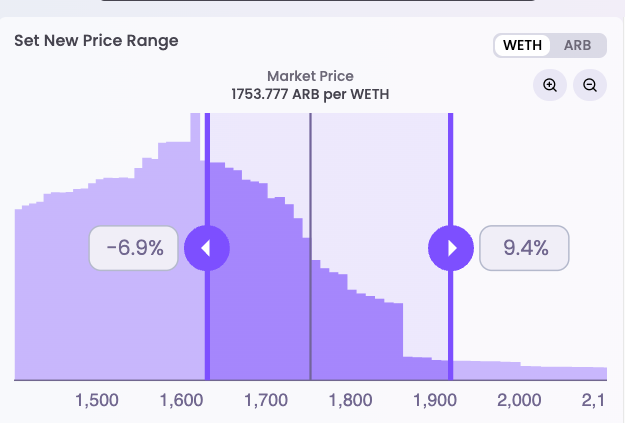Click the -6.9% lower bound label
Image resolution: width=625 pixels, height=423 pixels.
(134, 248)
